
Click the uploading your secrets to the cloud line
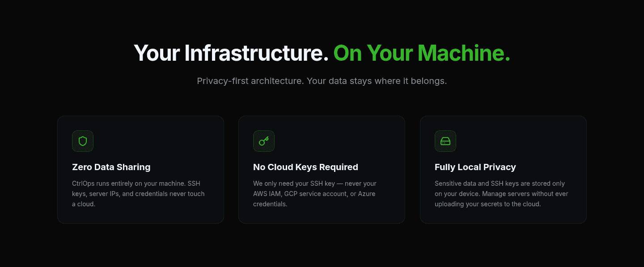[488, 204]
